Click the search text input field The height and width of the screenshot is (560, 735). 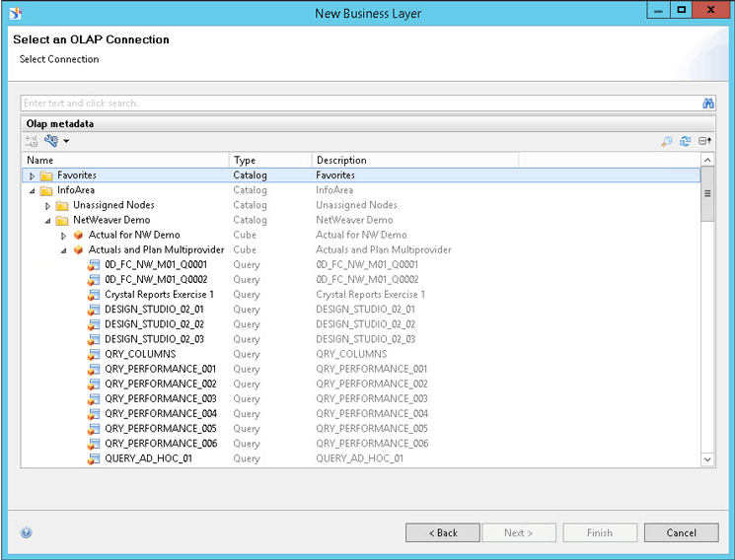pyautogui.click(x=355, y=104)
